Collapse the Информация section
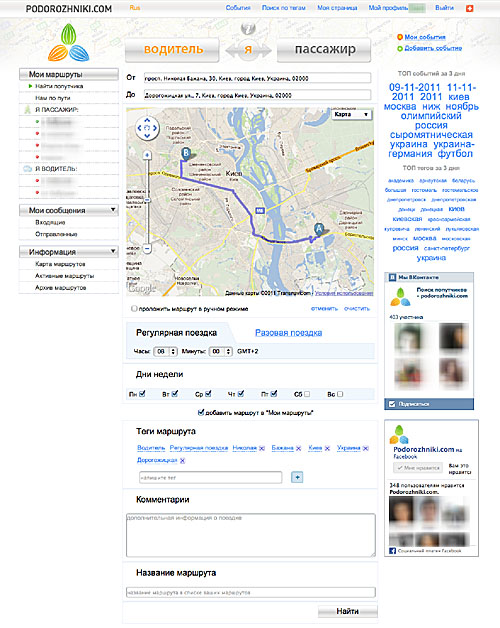The width and height of the screenshot is (500, 628). [113, 251]
